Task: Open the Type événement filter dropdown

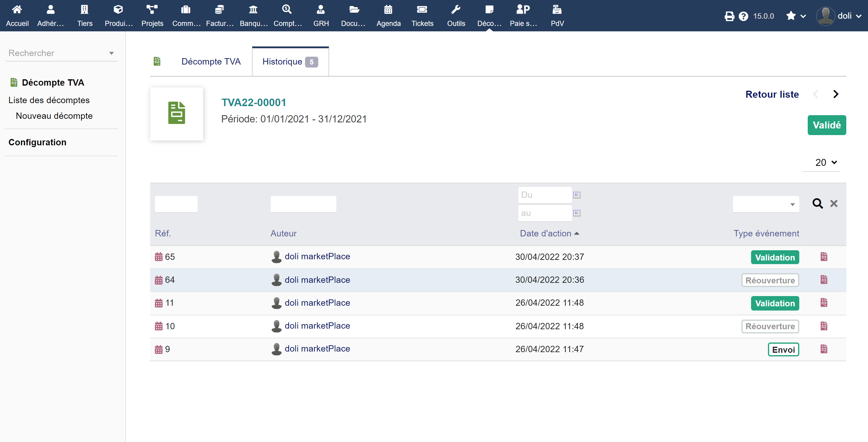Action: (x=766, y=204)
